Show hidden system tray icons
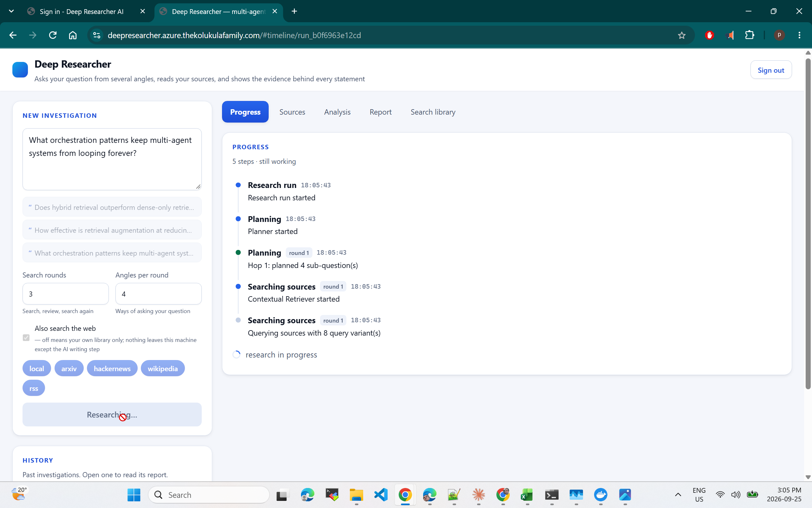 (678, 495)
